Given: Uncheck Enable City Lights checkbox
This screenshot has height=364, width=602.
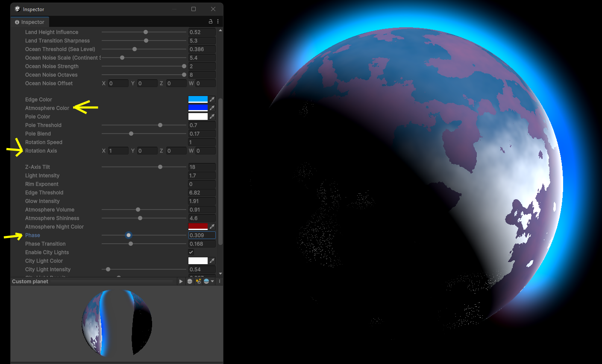Looking at the screenshot, I should tap(191, 252).
